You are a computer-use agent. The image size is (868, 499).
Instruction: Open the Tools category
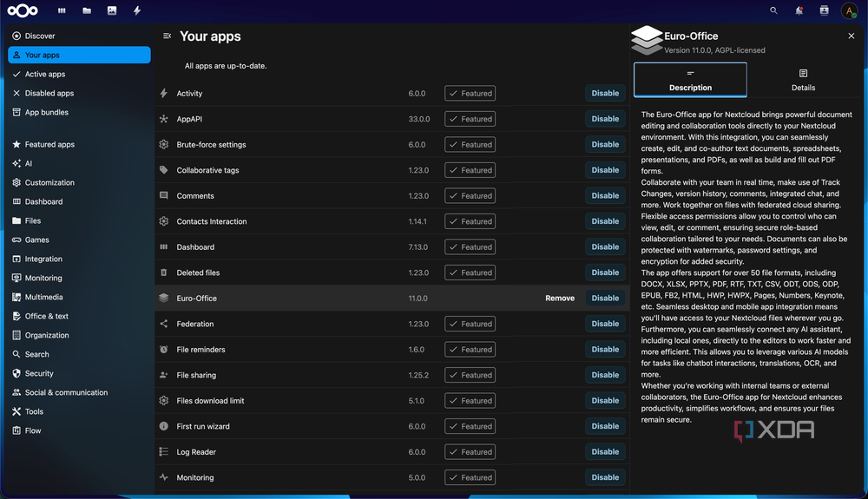pyautogui.click(x=79, y=411)
